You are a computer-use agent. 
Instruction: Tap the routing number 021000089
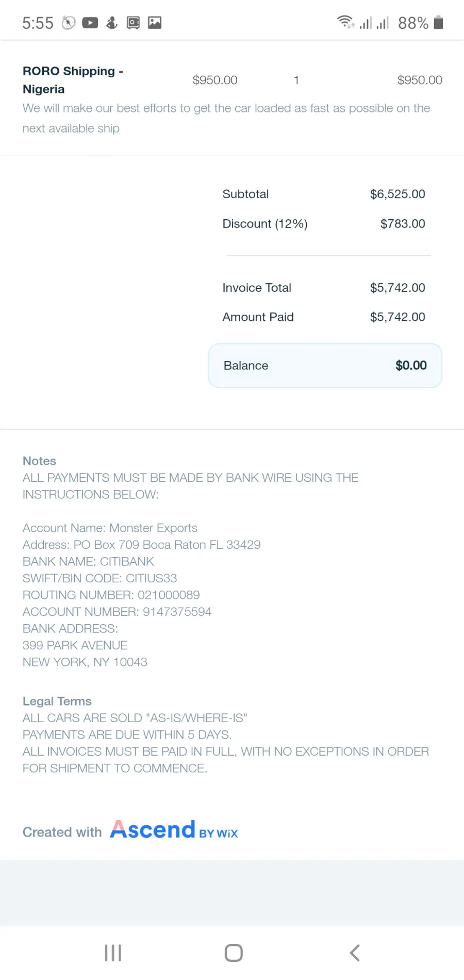click(169, 595)
